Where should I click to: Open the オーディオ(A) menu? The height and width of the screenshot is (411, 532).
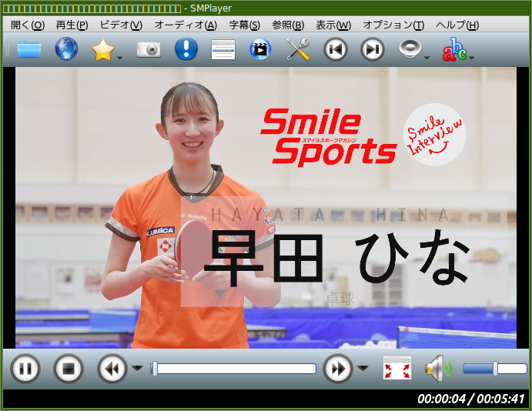(x=186, y=25)
